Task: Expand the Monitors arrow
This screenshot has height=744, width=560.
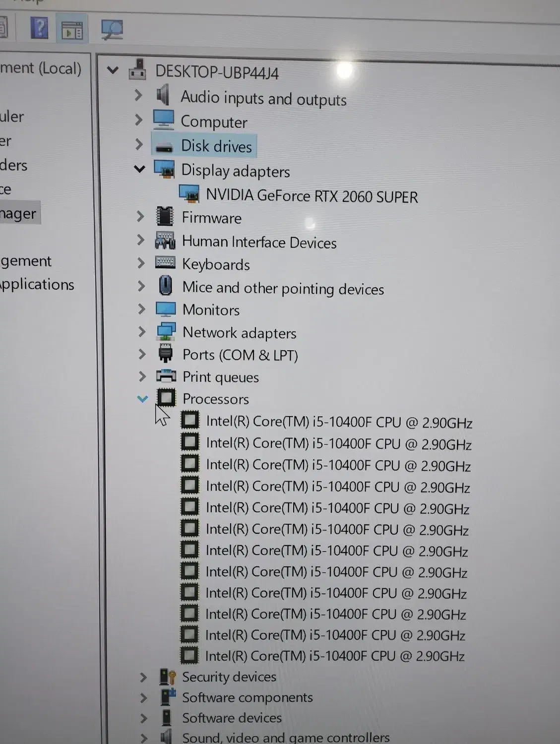Action: [141, 309]
